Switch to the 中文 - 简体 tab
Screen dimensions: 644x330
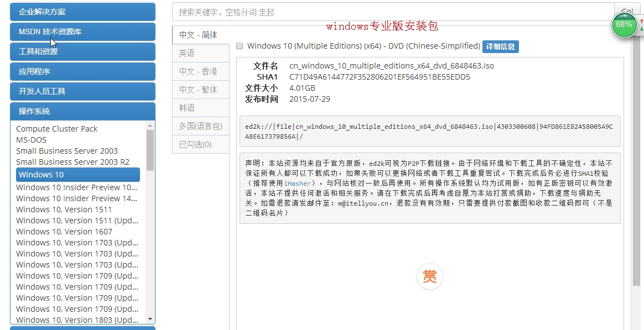click(200, 35)
